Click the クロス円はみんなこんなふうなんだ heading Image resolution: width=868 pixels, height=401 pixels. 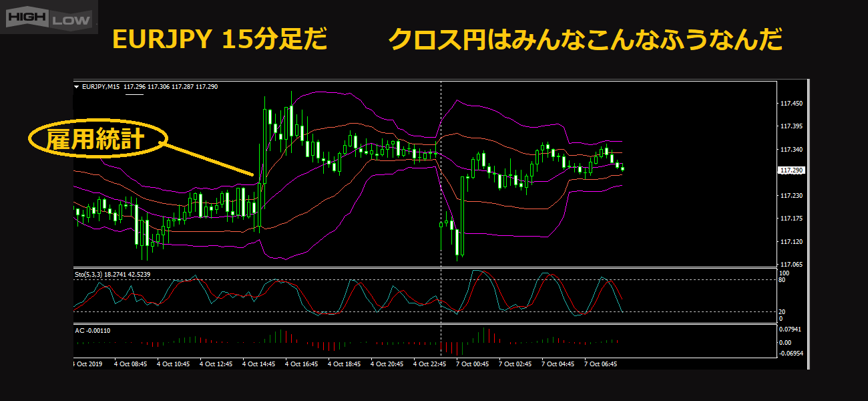(585, 40)
